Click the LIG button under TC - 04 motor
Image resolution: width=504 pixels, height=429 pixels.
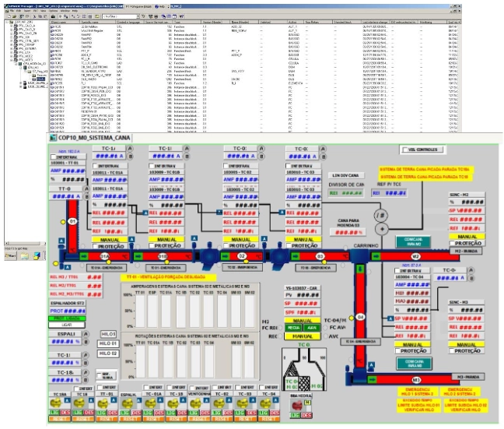263,413
